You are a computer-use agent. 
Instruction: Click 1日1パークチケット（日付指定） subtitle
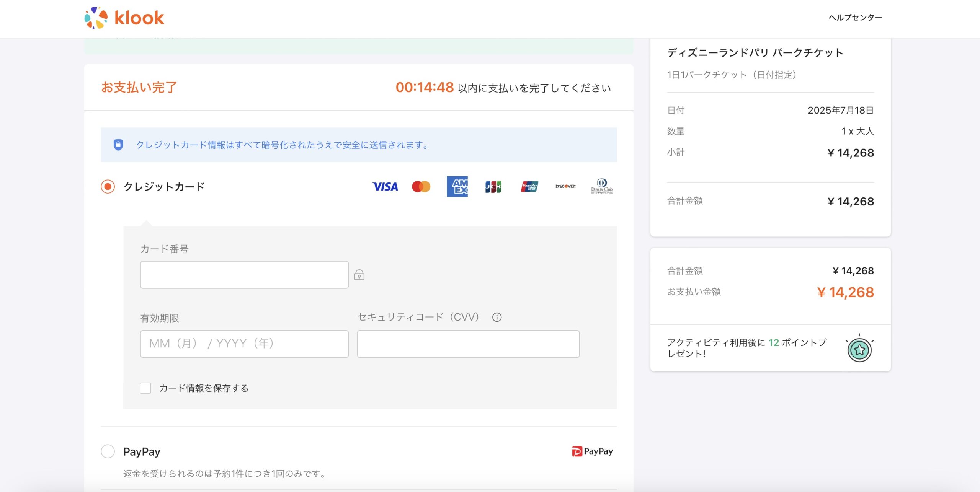(732, 75)
